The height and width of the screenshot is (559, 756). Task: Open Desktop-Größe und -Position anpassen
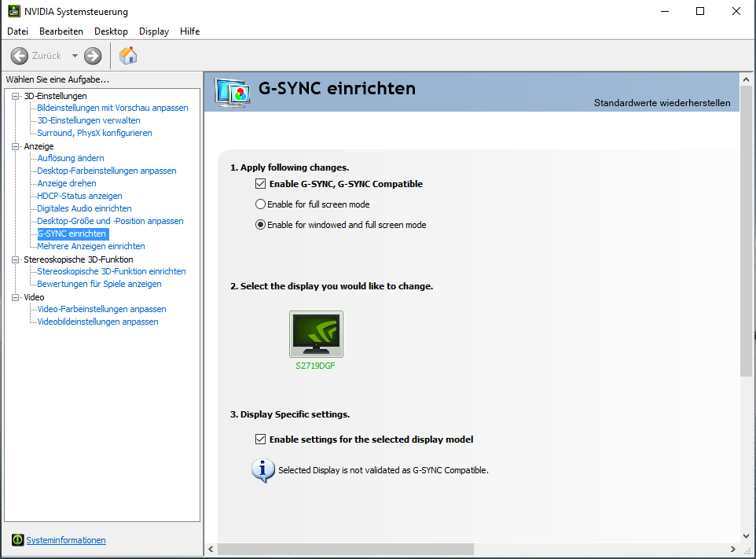[x=110, y=221]
